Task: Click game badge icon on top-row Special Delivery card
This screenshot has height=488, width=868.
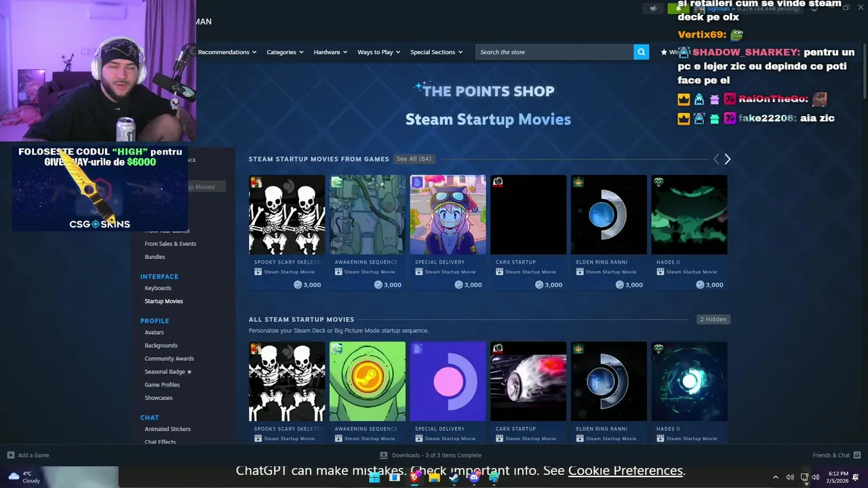Action: coord(417,182)
